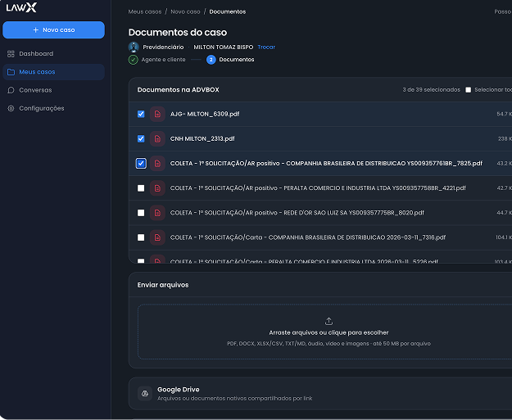Image resolution: width=512 pixels, height=420 pixels.
Task: Open Configurações in the sidebar
Action: (x=53, y=108)
